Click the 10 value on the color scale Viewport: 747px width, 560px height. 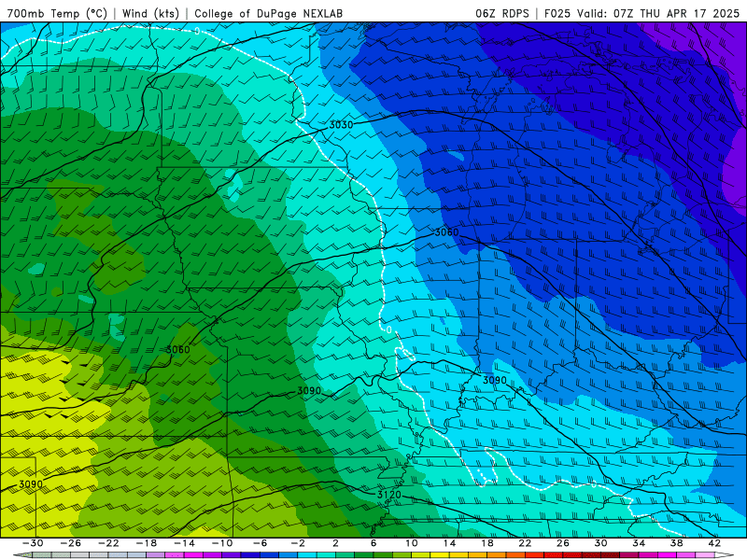point(412,543)
